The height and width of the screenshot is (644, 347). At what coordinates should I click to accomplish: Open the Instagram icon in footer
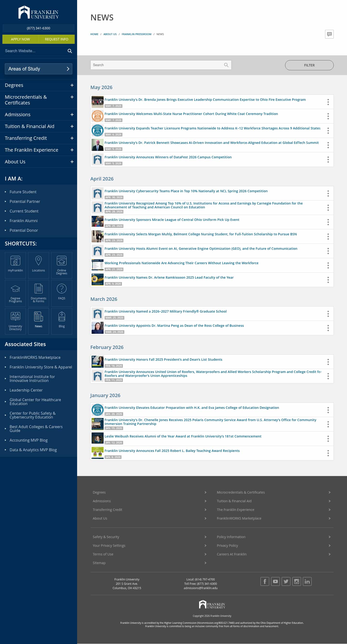tap(297, 581)
